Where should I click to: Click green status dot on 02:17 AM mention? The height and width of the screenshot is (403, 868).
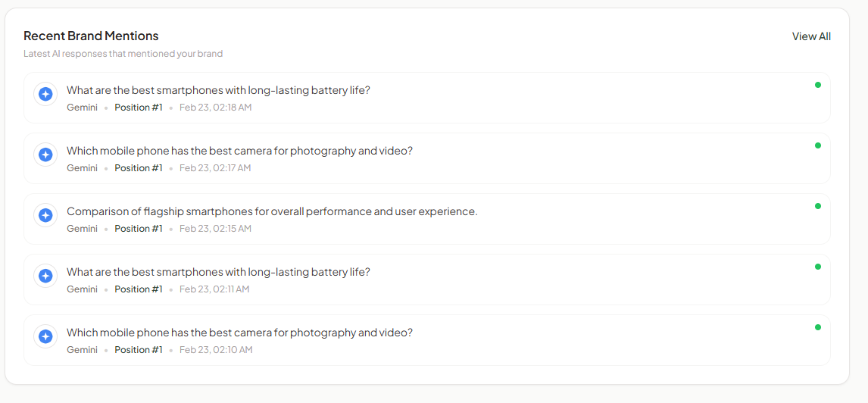click(x=817, y=145)
